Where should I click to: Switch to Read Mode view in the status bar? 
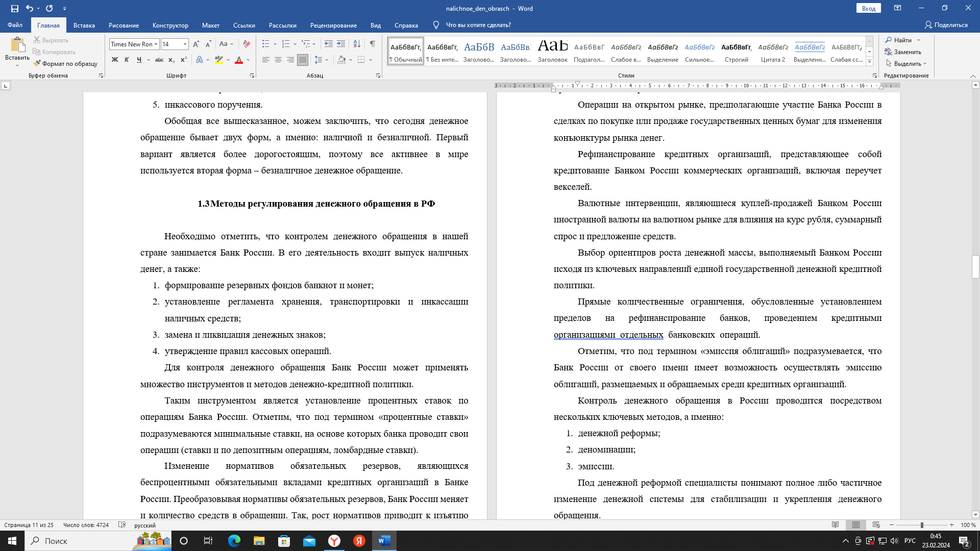coord(836,524)
